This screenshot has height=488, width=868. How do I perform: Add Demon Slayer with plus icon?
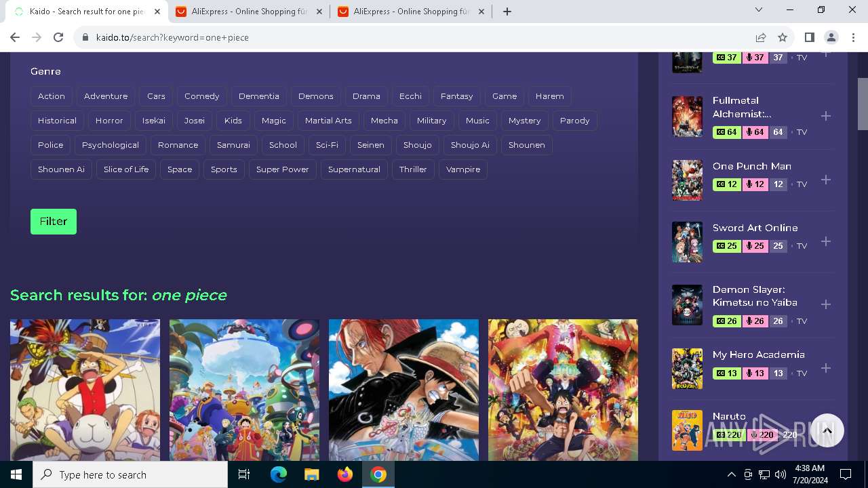point(826,304)
